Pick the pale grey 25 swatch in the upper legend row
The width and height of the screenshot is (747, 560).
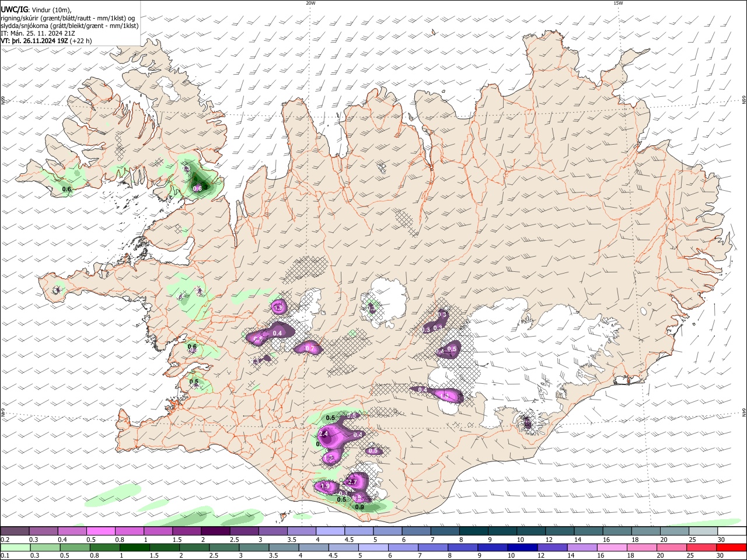pyautogui.click(x=704, y=531)
